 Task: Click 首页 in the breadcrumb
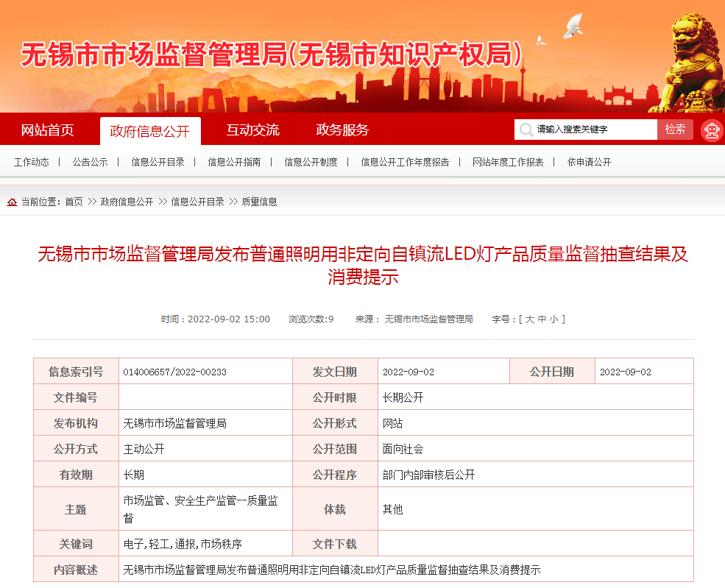[74, 202]
